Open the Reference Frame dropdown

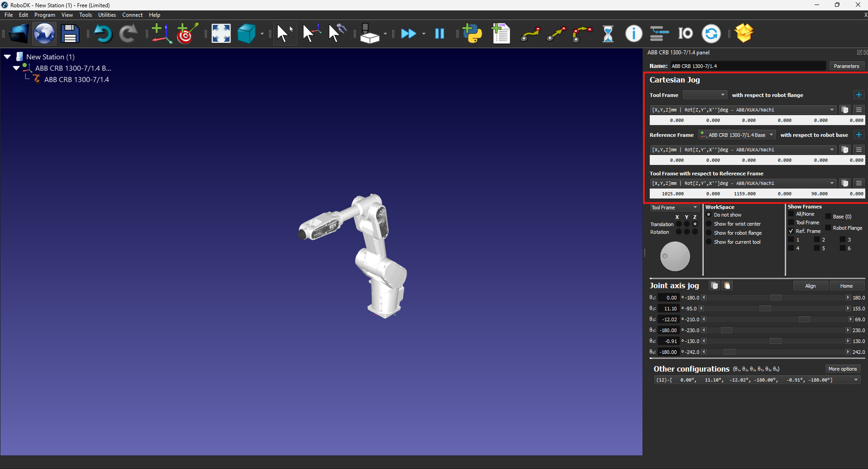tap(737, 135)
